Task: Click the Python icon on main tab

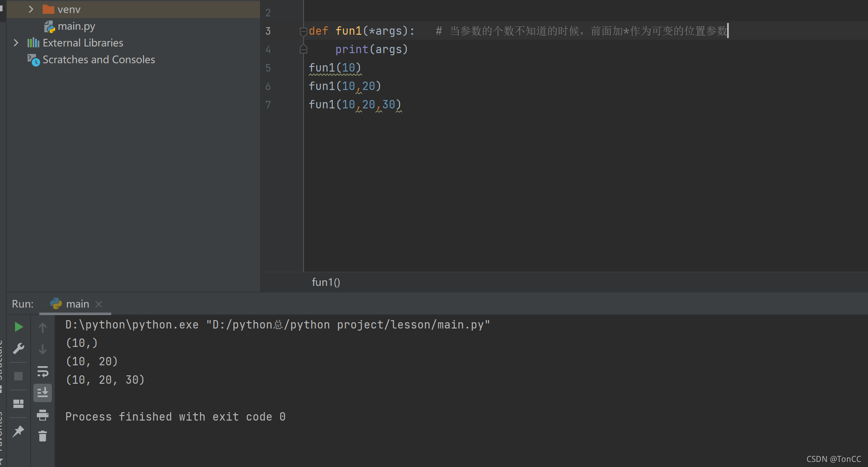Action: point(56,303)
